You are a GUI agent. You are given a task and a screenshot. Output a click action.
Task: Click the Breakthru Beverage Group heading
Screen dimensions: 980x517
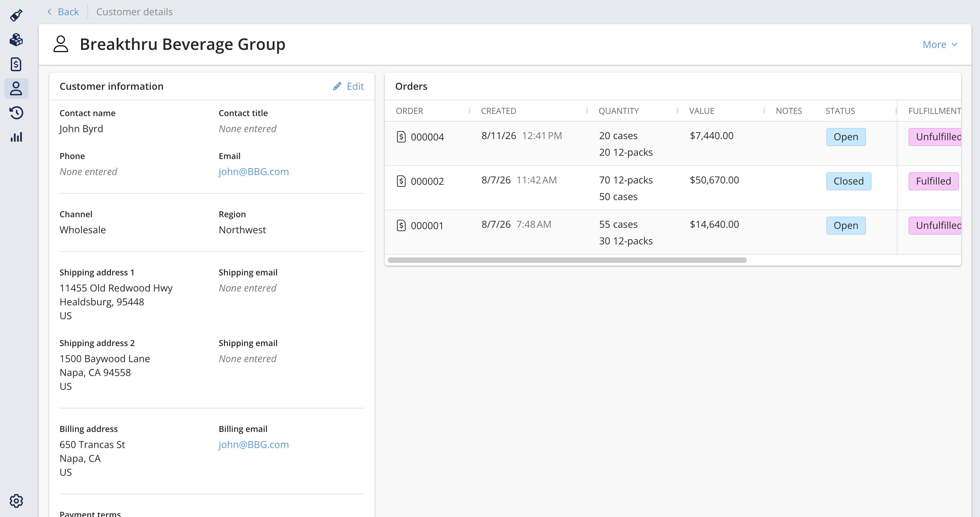183,44
